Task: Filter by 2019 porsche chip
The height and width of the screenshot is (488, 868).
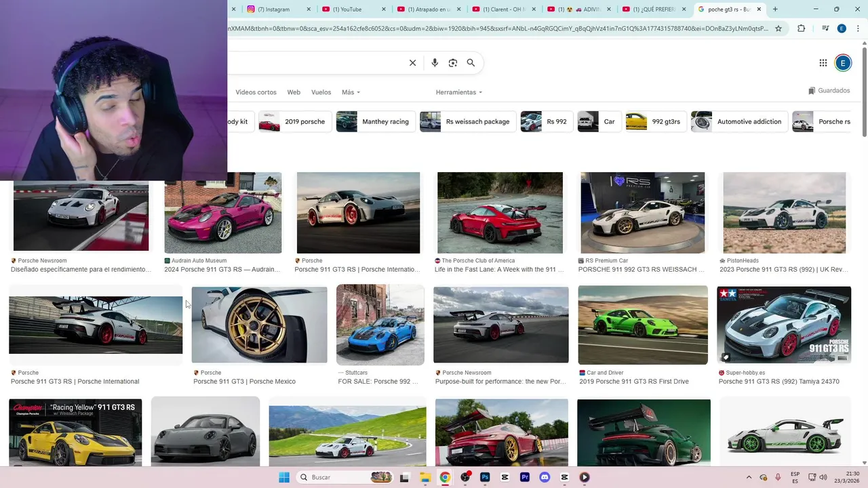Action: coord(295,122)
